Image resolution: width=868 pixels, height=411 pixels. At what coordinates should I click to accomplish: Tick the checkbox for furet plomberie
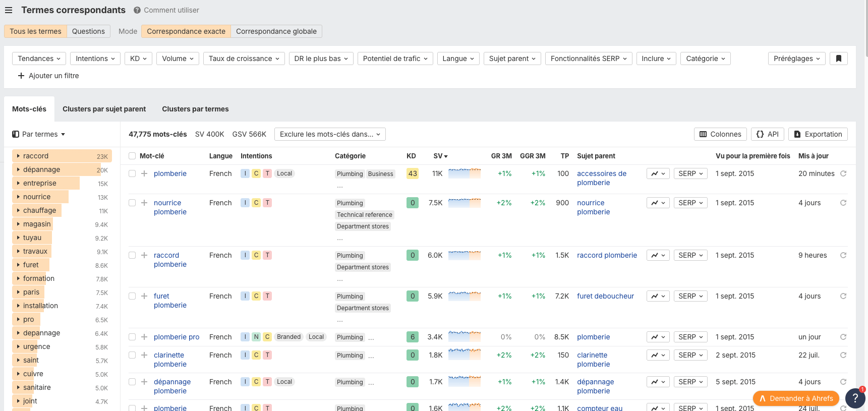[x=132, y=296]
